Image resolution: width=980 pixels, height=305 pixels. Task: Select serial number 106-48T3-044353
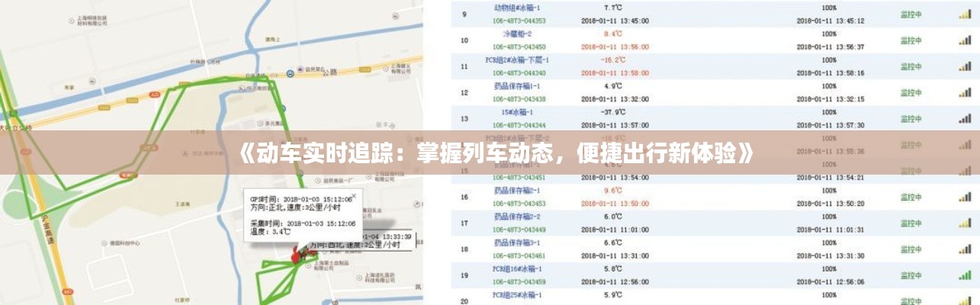[x=519, y=21]
